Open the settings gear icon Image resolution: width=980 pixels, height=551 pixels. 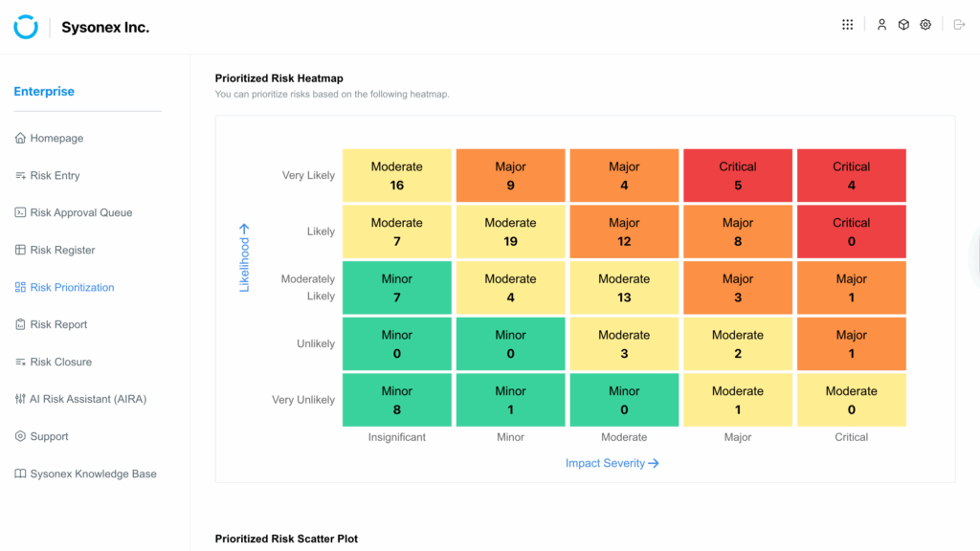point(925,25)
